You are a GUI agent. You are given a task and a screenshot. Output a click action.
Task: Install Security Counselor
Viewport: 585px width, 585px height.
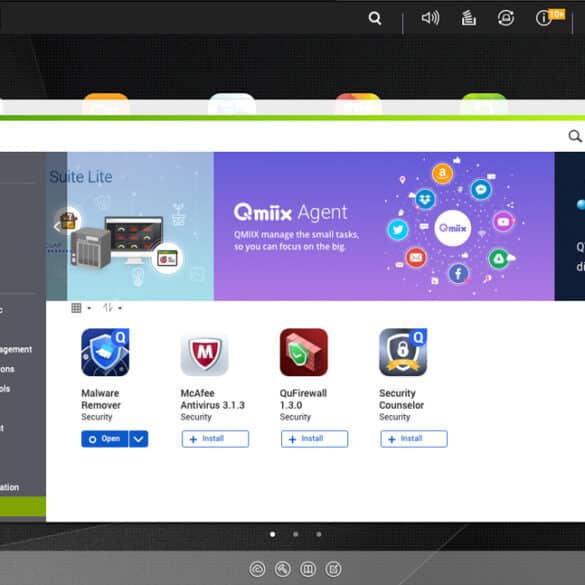(x=414, y=439)
